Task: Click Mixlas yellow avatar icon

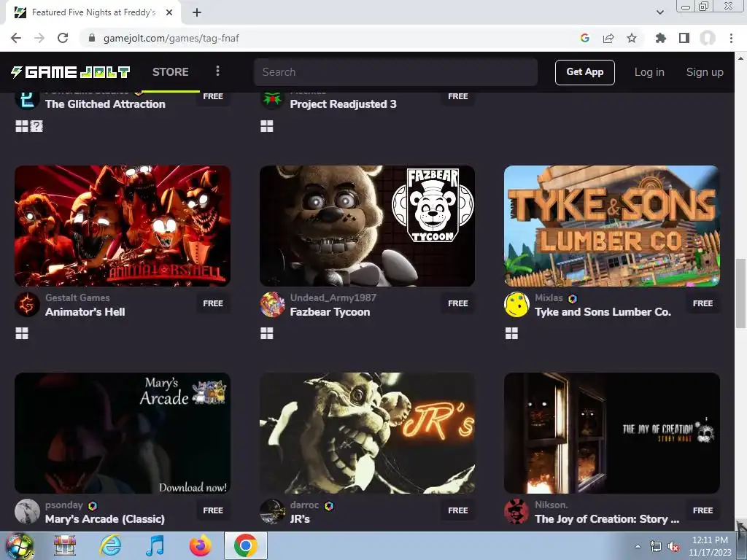Action: (516, 305)
